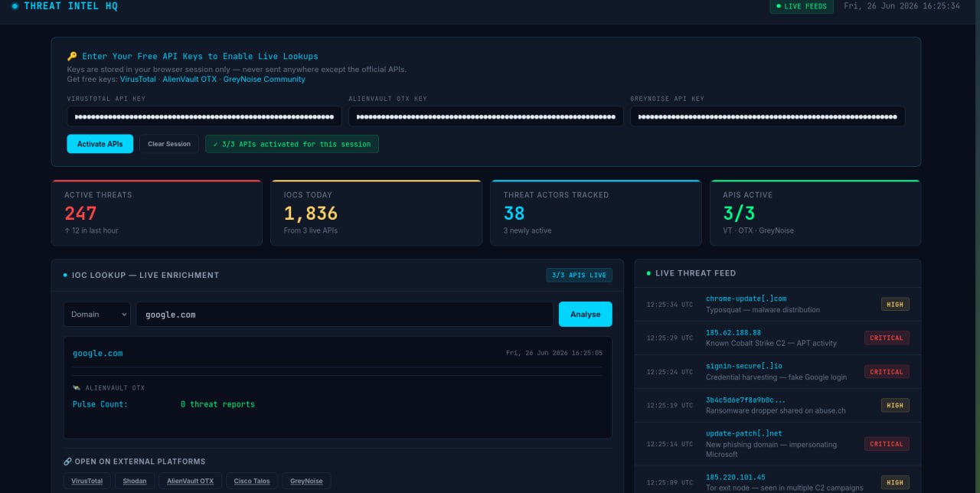The height and width of the screenshot is (493, 980).
Task: Click the Activate APIs button
Action: (x=100, y=144)
